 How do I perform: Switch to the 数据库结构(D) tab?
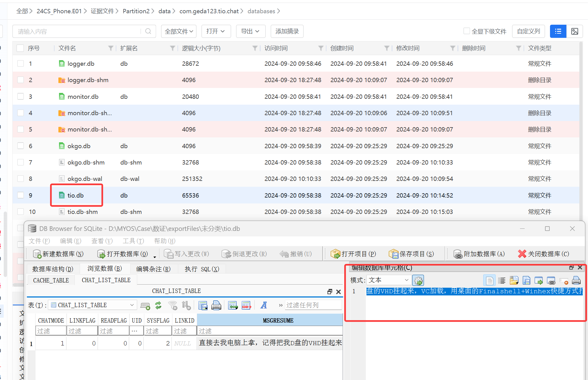click(53, 269)
